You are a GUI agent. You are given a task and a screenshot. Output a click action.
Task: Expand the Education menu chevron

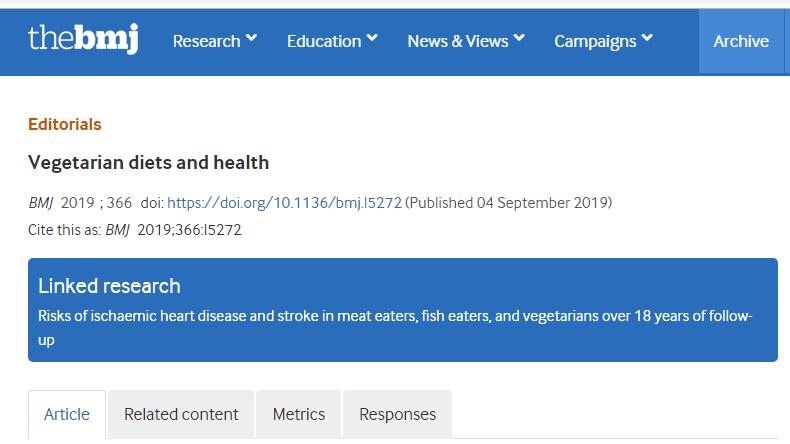[372, 38]
